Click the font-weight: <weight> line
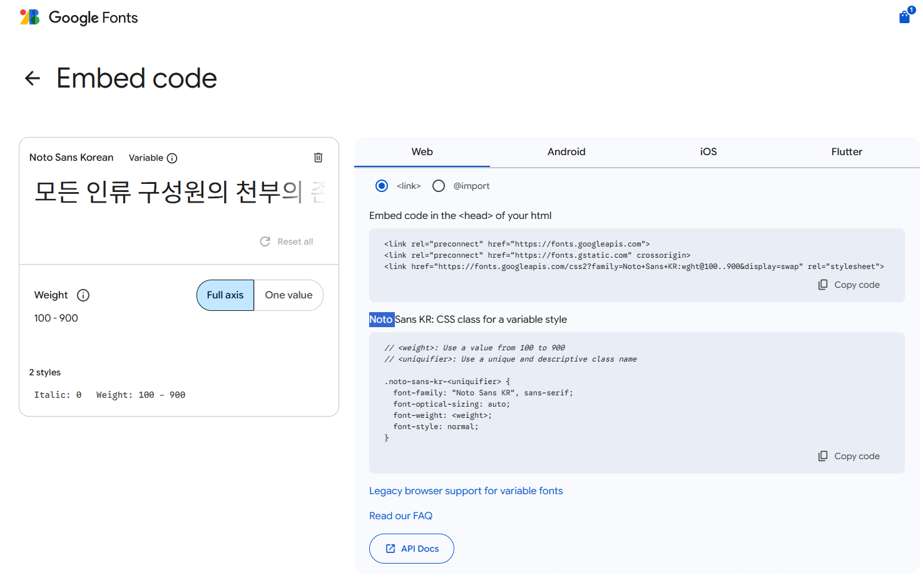The height and width of the screenshot is (588, 923). (x=442, y=415)
